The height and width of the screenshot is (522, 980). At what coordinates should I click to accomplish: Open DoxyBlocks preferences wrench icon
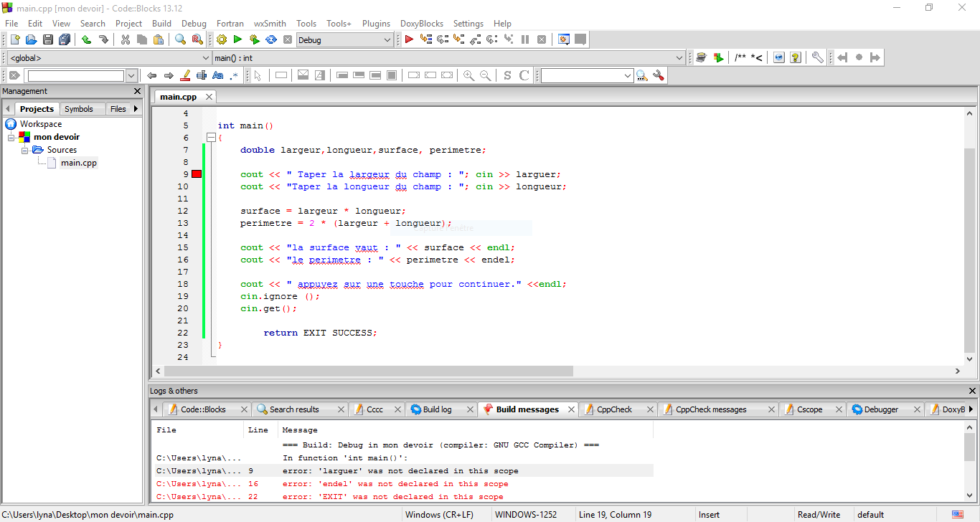point(818,57)
